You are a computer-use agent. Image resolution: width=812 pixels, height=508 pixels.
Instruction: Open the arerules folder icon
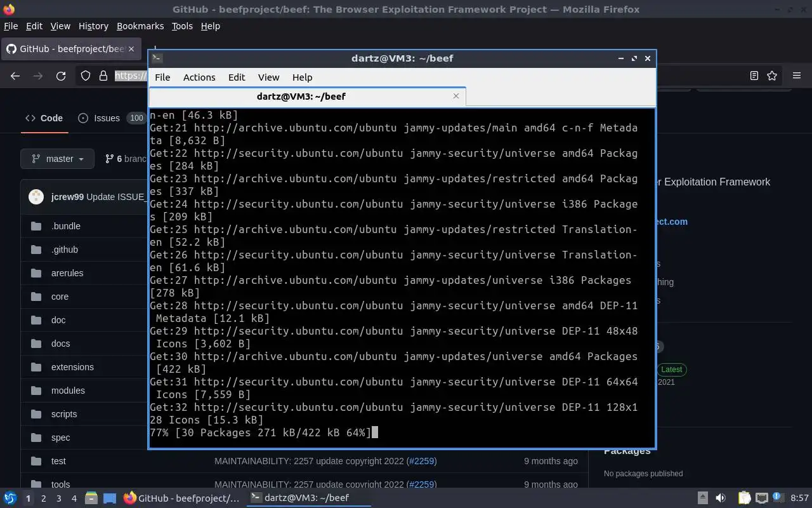tap(36, 273)
